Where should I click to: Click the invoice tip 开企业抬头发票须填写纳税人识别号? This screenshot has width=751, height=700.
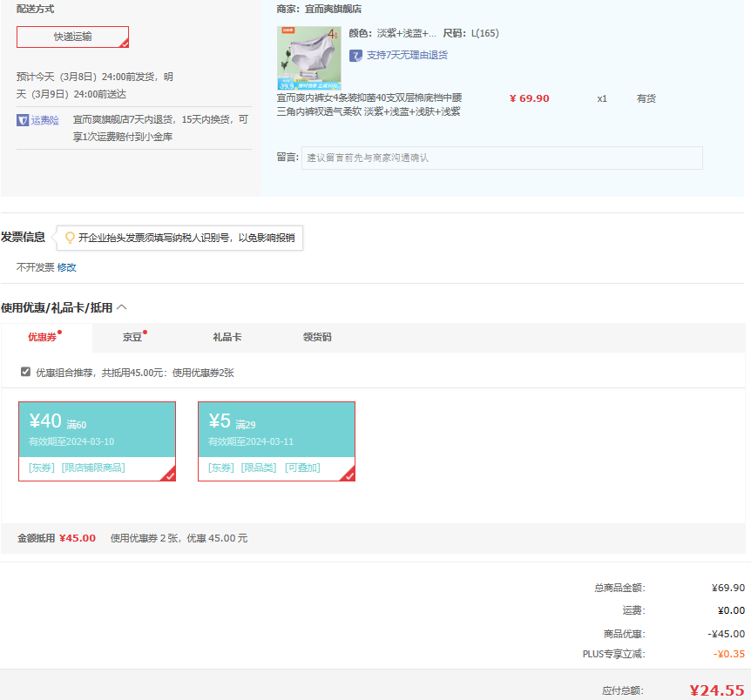tap(186, 238)
